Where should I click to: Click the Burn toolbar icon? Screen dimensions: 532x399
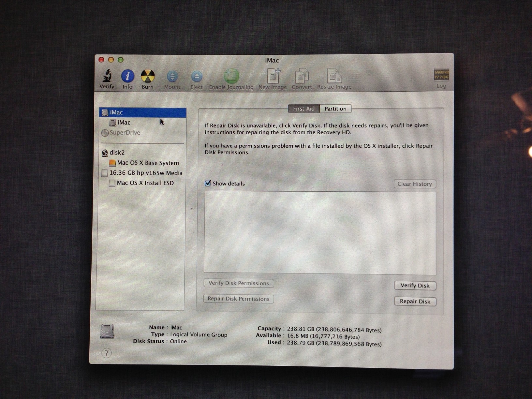[148, 76]
